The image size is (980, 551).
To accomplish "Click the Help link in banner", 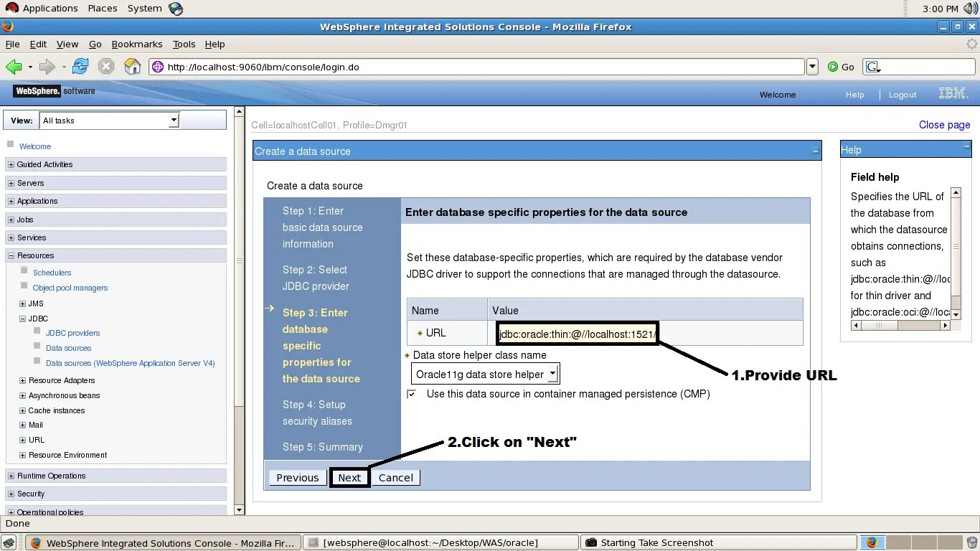I will click(854, 95).
